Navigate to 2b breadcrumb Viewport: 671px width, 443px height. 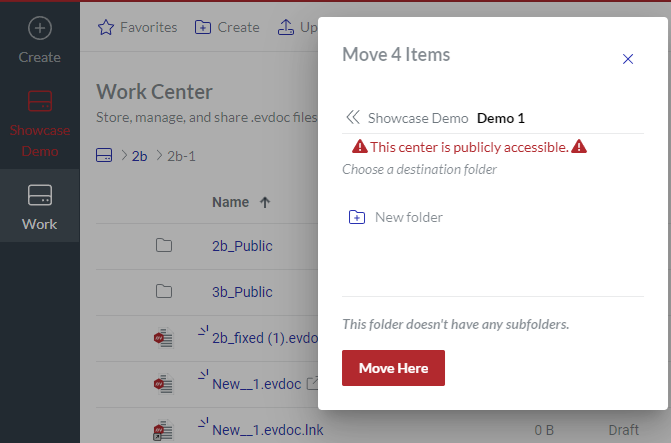(x=140, y=156)
